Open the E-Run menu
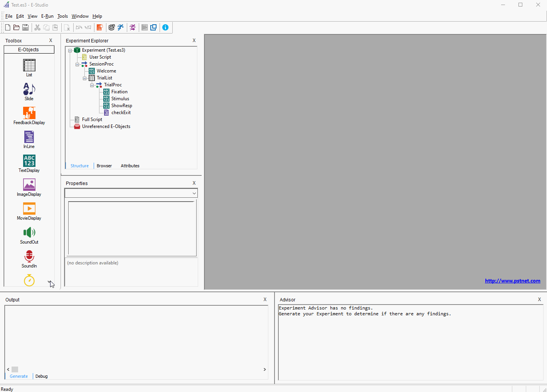 (47, 16)
